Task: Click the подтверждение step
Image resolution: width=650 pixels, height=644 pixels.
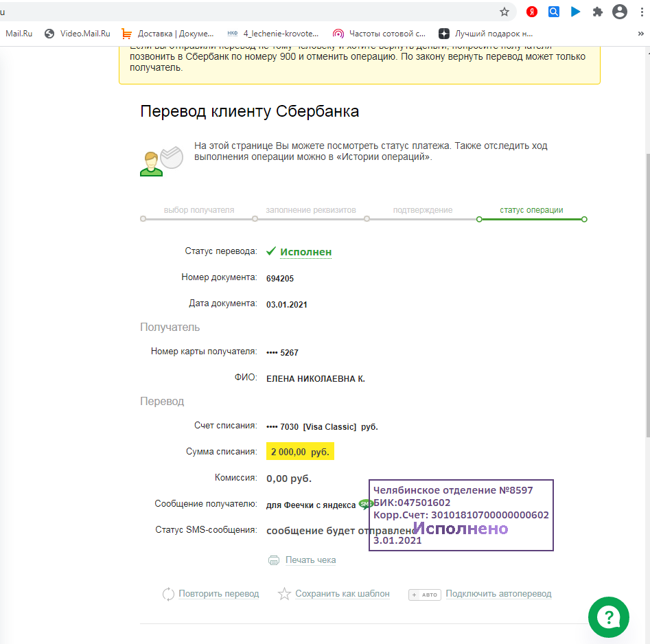Action: (x=422, y=210)
